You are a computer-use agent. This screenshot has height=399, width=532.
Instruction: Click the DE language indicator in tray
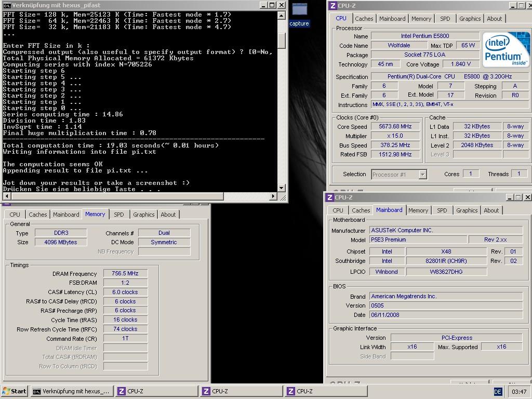coord(498,392)
